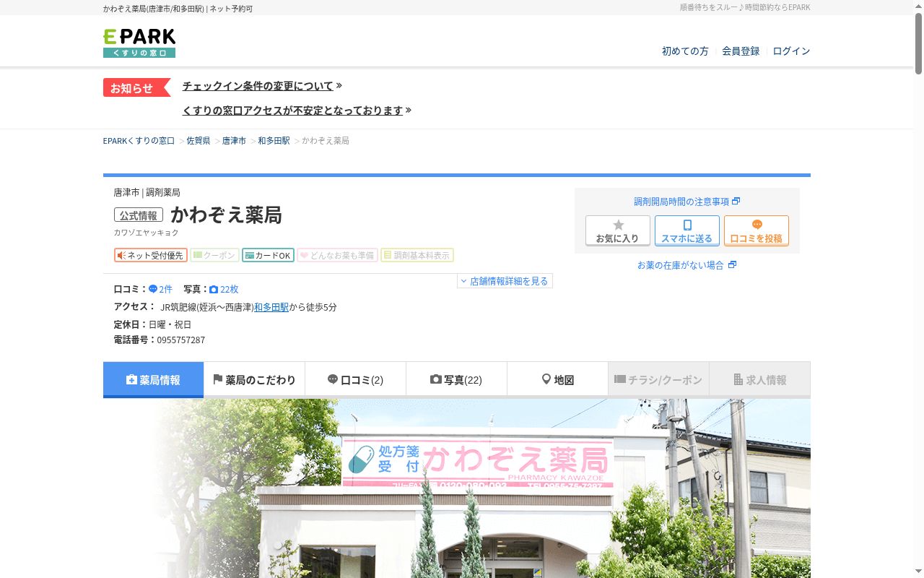Open the 初めての方 link
This screenshot has height=578, width=924.
click(685, 51)
